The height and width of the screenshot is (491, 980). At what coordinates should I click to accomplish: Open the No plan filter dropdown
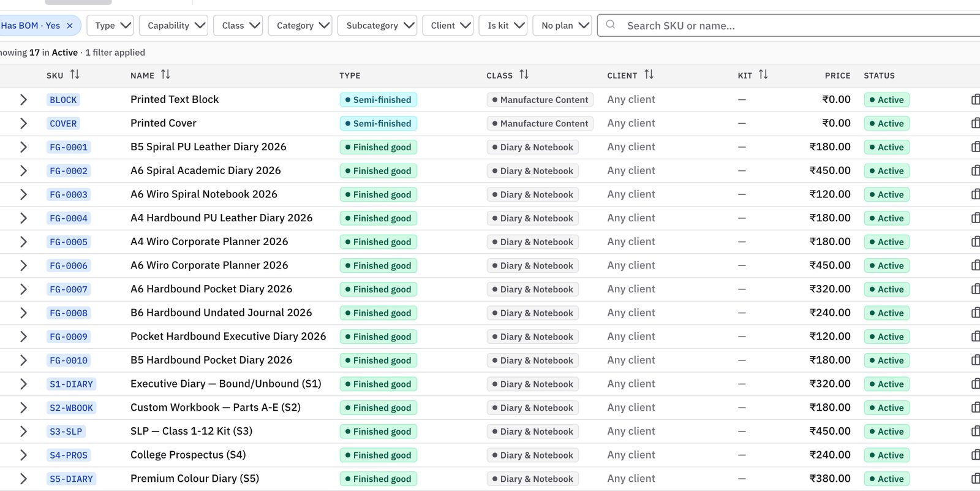(x=562, y=26)
